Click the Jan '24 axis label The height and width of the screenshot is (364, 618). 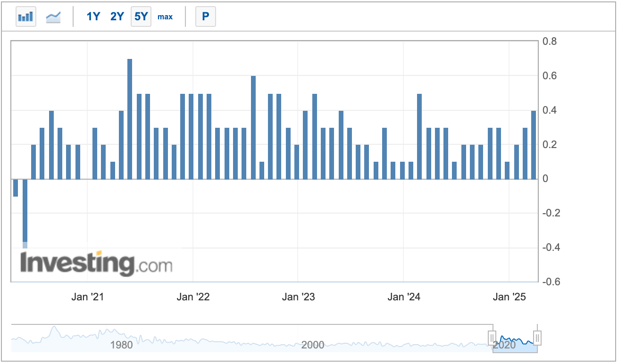pyautogui.click(x=404, y=297)
